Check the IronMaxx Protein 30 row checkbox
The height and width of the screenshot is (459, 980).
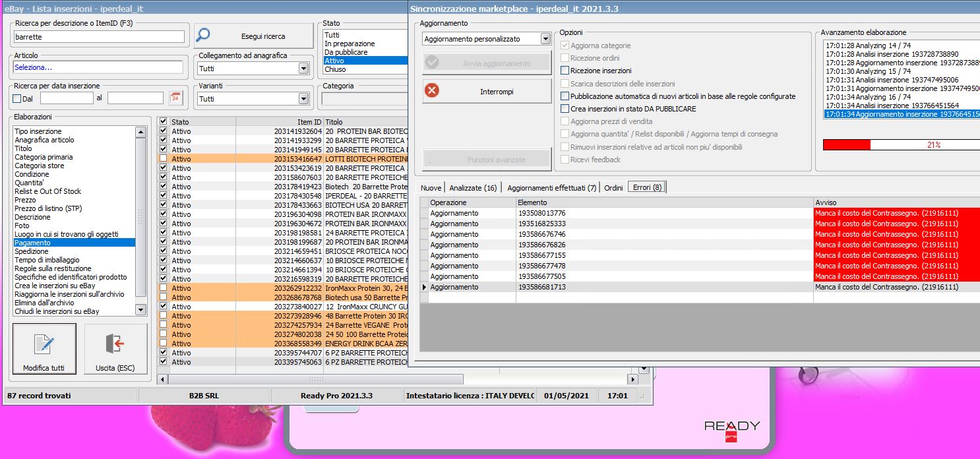pyautogui.click(x=163, y=288)
